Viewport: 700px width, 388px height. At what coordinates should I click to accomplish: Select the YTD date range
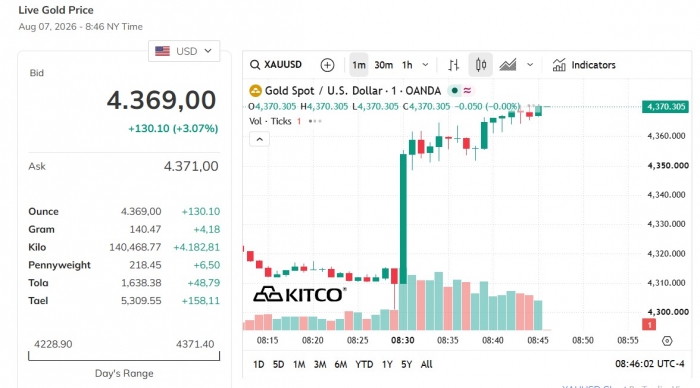click(364, 364)
